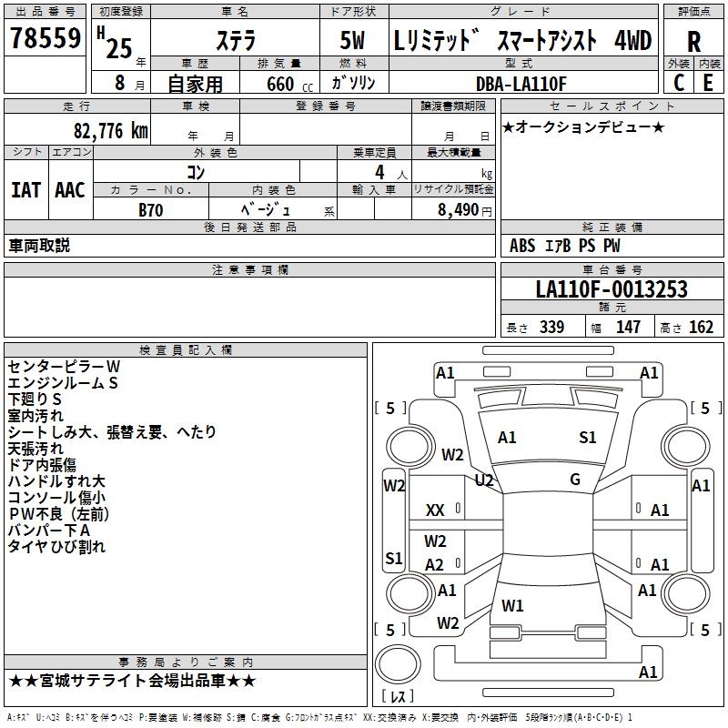This screenshot has width=728, height=728.
Task: Click the height value 162
Action: 701,327
